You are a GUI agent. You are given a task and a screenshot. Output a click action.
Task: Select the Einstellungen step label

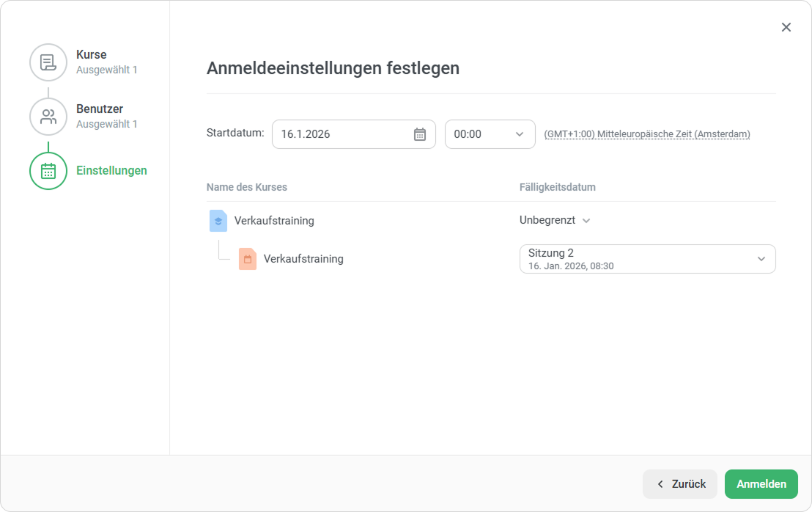coord(111,171)
